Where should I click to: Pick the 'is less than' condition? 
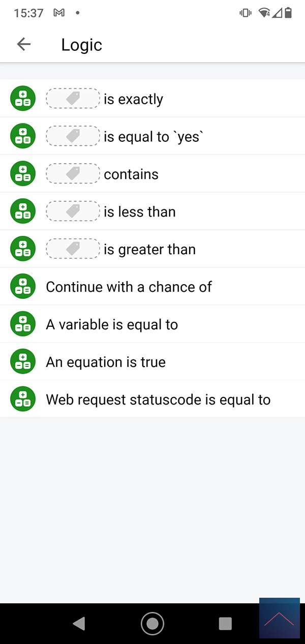coord(140,212)
